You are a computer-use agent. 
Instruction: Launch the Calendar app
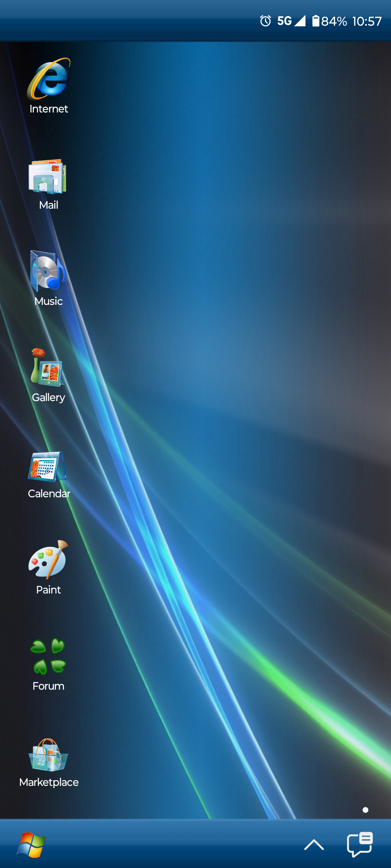(x=47, y=467)
